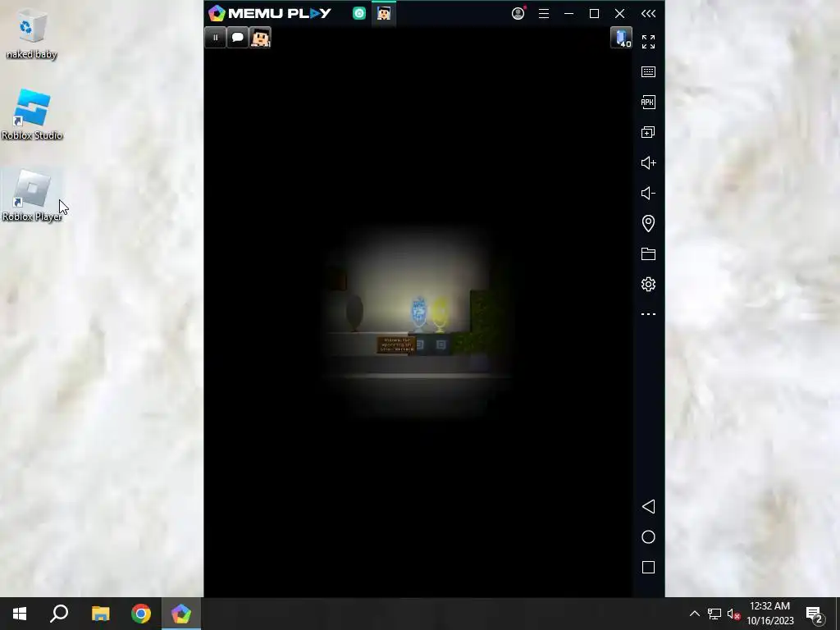This screenshot has height=630, width=840.
Task: Show hidden system tray icons
Action: click(x=694, y=614)
